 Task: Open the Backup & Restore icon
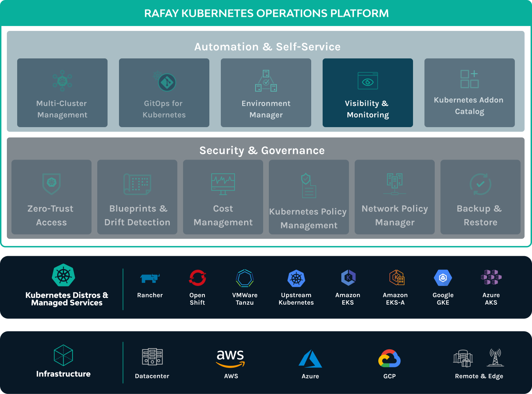[x=480, y=184]
